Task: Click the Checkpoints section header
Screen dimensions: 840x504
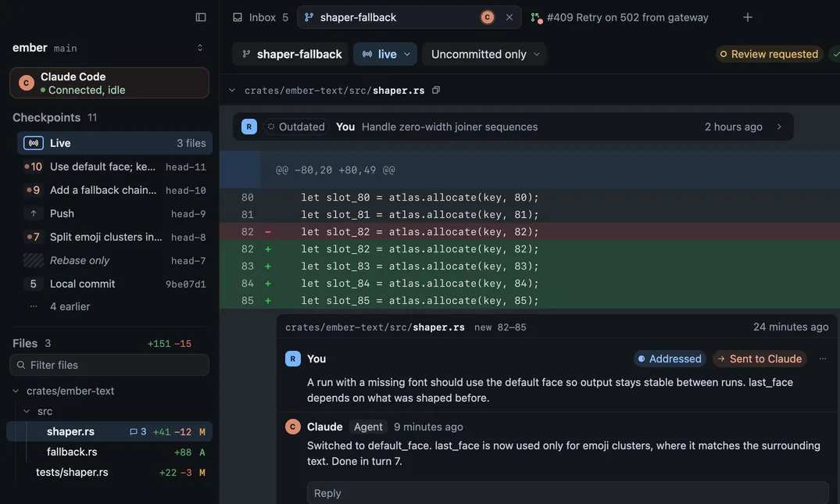Action: (x=55, y=117)
